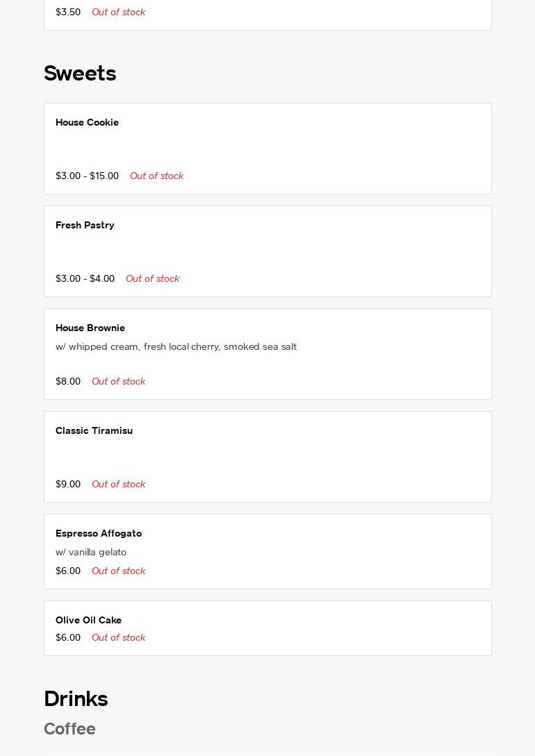The width and height of the screenshot is (535, 756).
Task: Click the $8.00 House Brownie price
Action: click(x=68, y=382)
